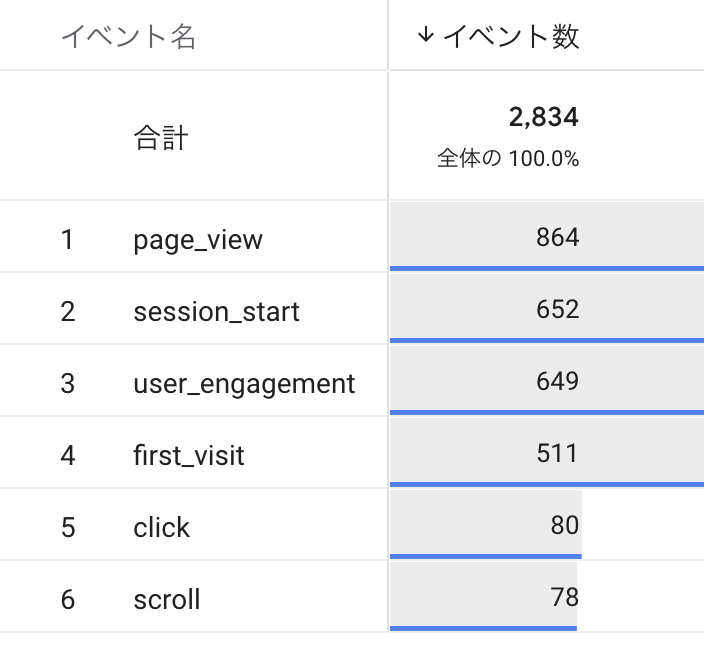Click the 511 first_visit count bar
Viewport: 704px width, 668px height.
coord(557,454)
